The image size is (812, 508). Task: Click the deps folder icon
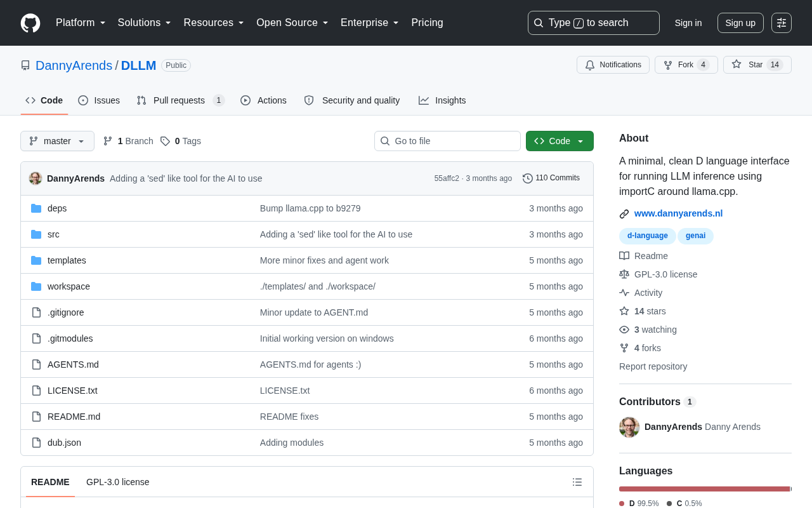click(x=36, y=208)
